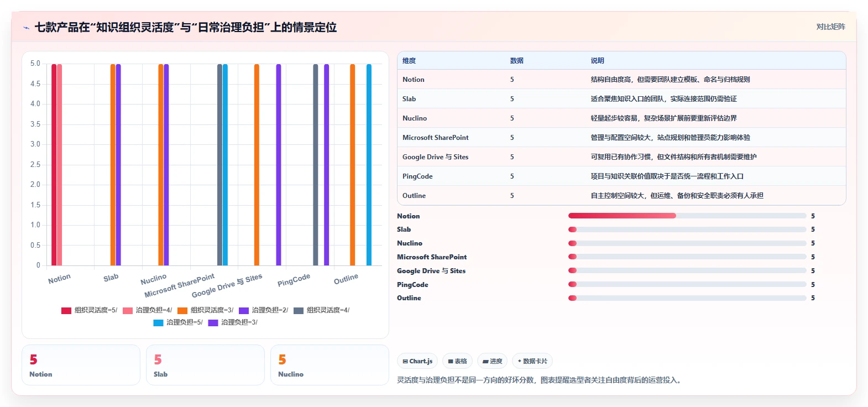
Task: Click description 可复用已有协作习惯
Action: (673, 157)
